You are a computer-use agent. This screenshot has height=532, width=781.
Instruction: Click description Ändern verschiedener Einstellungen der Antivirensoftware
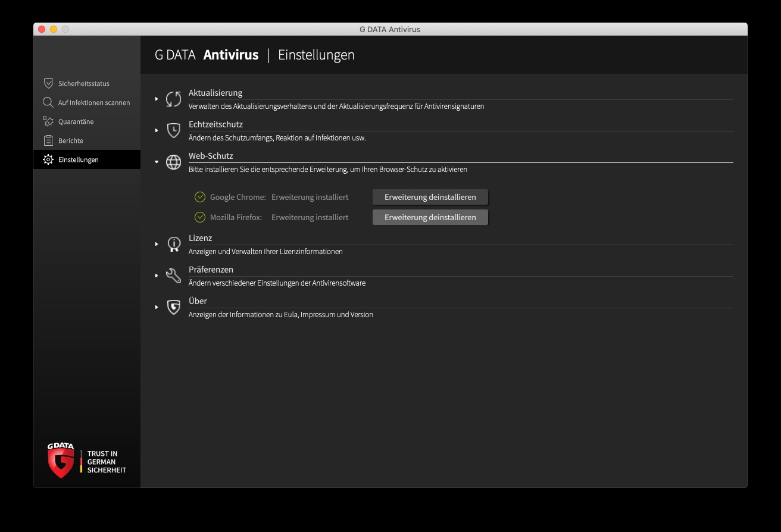[x=277, y=283]
